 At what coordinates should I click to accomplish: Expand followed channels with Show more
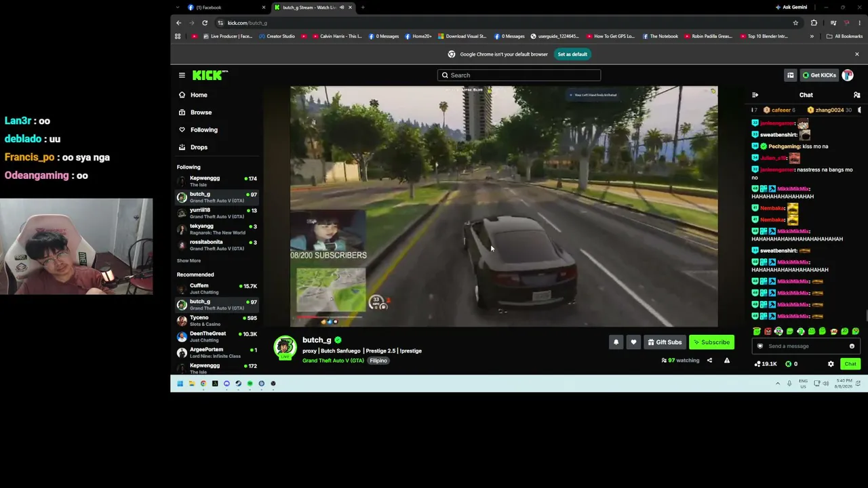pyautogui.click(x=189, y=261)
